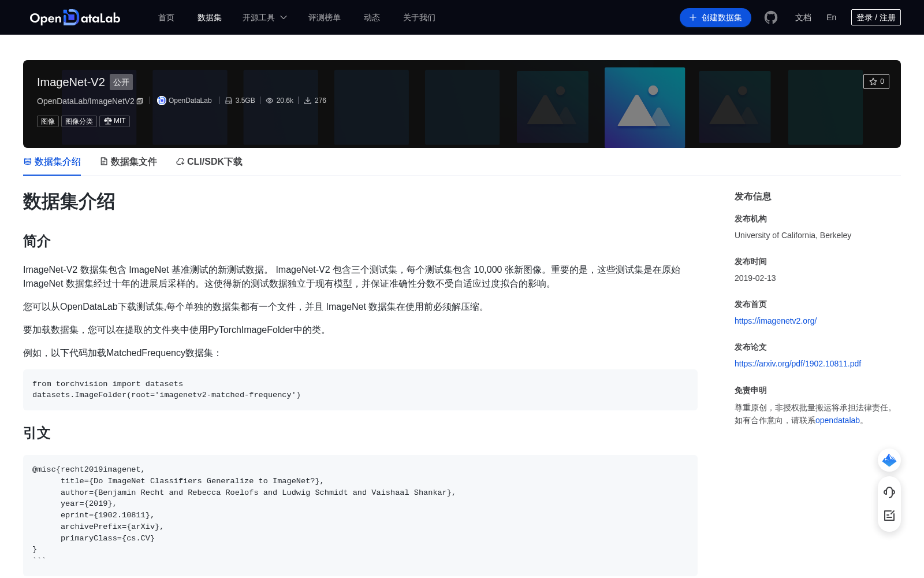Screen dimensions: 924x578
Task: Click the 免责申明 heading
Action: tap(751, 390)
